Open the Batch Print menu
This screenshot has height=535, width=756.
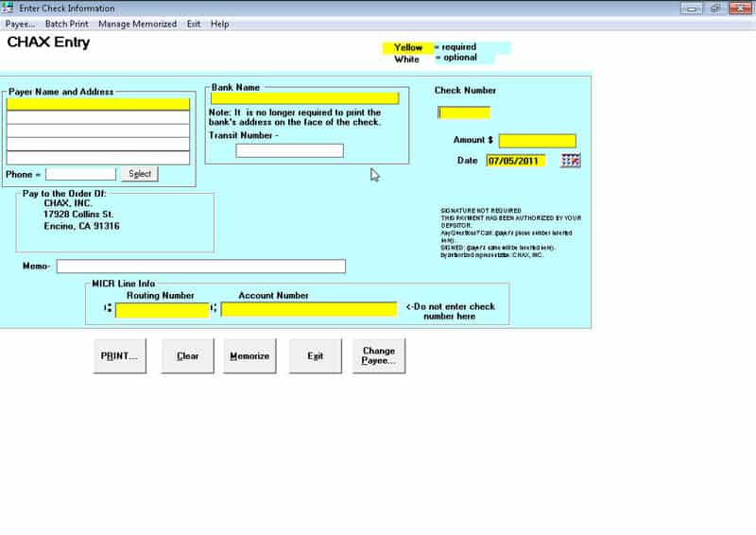pyautogui.click(x=66, y=24)
